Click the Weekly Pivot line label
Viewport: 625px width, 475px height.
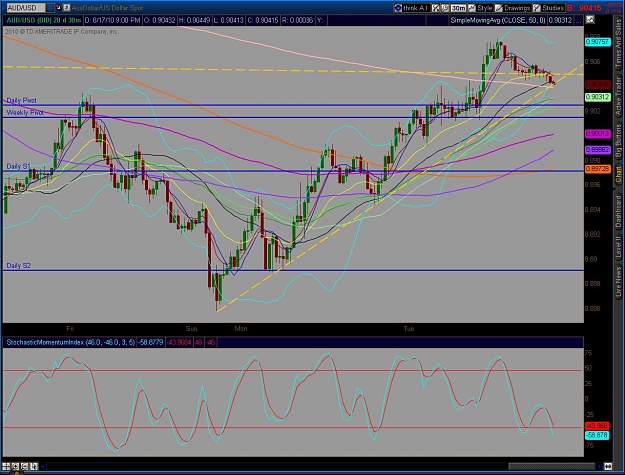tap(25, 113)
